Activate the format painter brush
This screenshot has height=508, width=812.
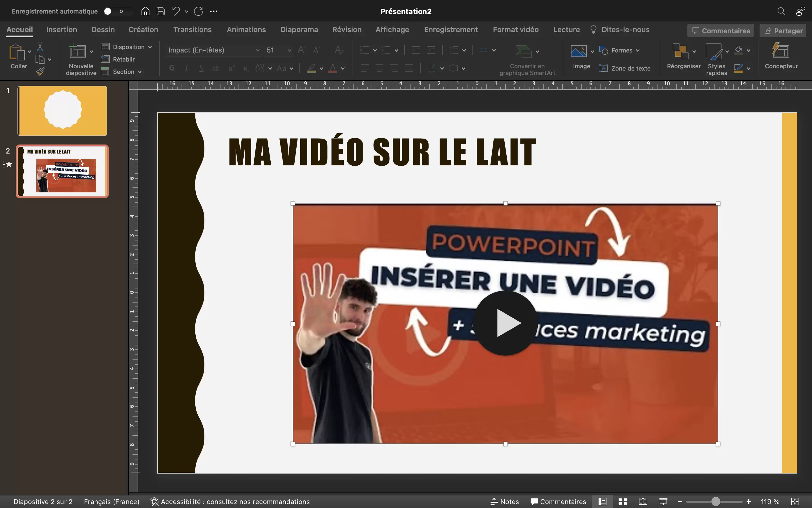(x=40, y=71)
